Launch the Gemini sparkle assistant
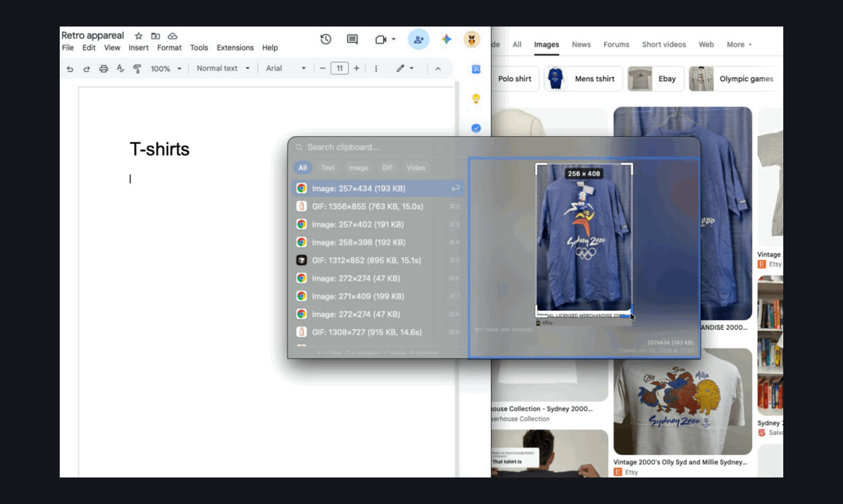 [447, 40]
